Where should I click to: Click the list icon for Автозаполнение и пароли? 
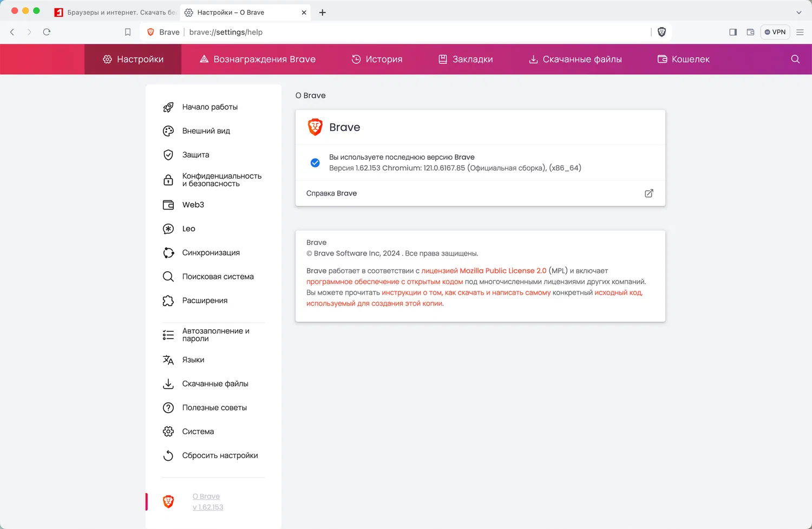tap(168, 335)
